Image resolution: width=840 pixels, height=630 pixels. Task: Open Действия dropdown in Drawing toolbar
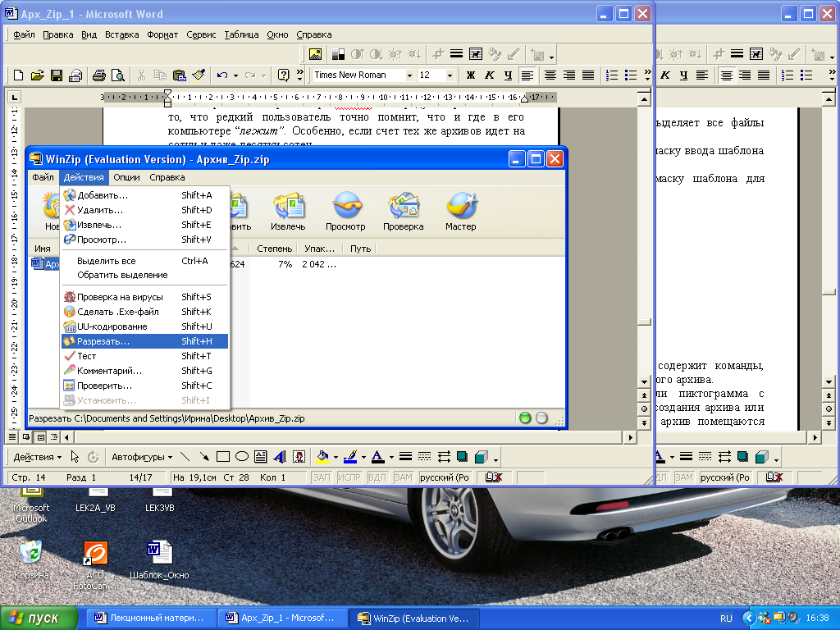click(x=38, y=457)
